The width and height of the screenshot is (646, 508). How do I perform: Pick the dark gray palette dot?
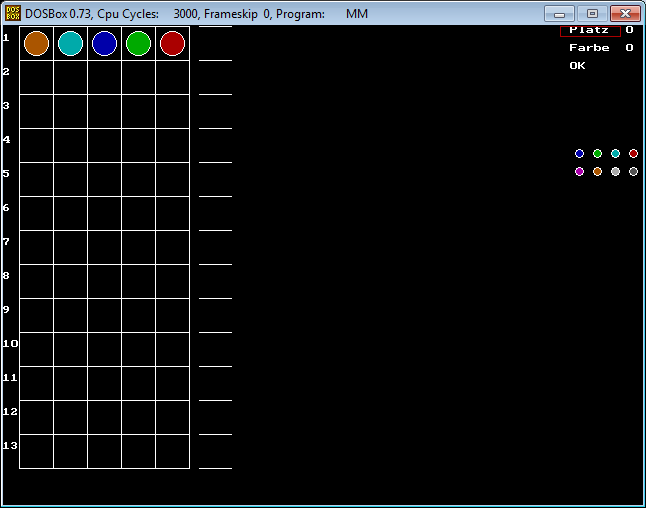coord(633,172)
